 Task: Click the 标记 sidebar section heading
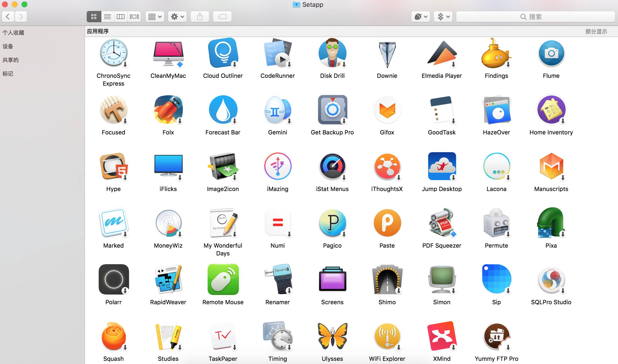(x=8, y=74)
